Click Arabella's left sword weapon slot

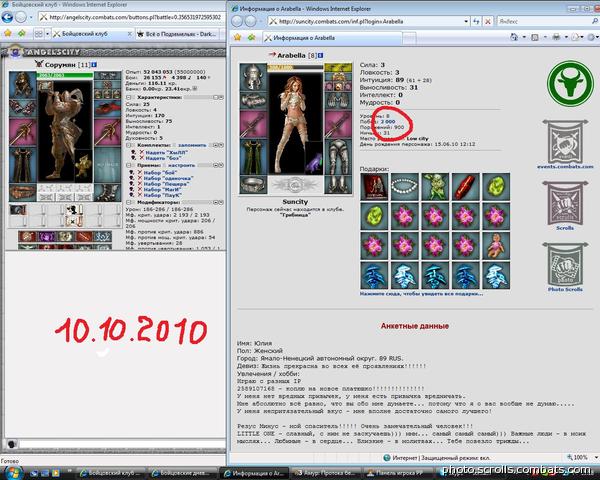click(x=253, y=124)
